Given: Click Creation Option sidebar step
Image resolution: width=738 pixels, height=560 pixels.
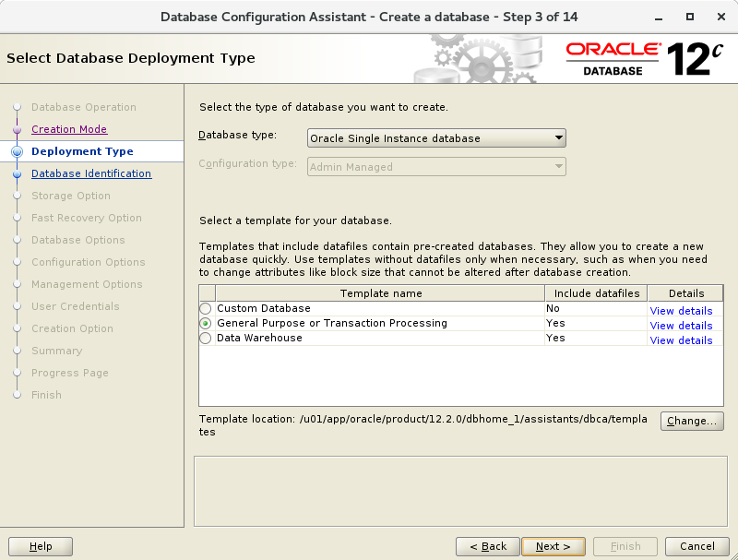Looking at the screenshot, I should (x=73, y=328).
